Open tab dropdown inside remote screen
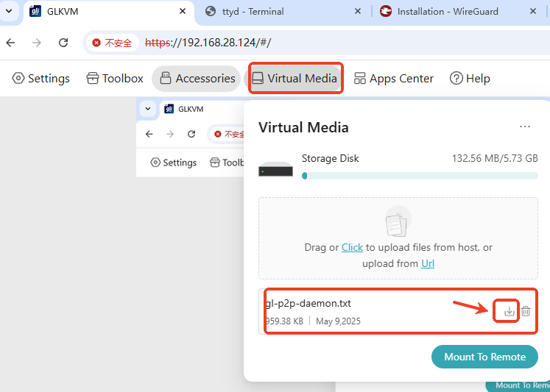 point(148,109)
